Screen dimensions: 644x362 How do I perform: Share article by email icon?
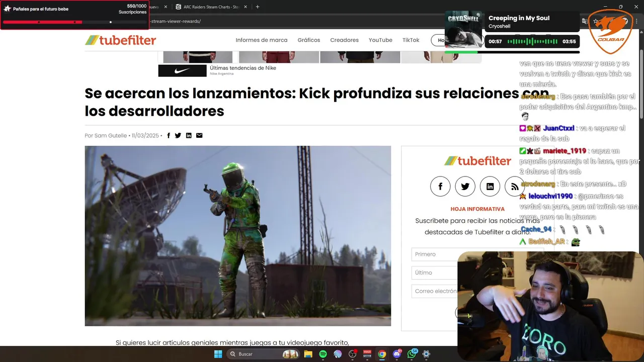[199, 135]
